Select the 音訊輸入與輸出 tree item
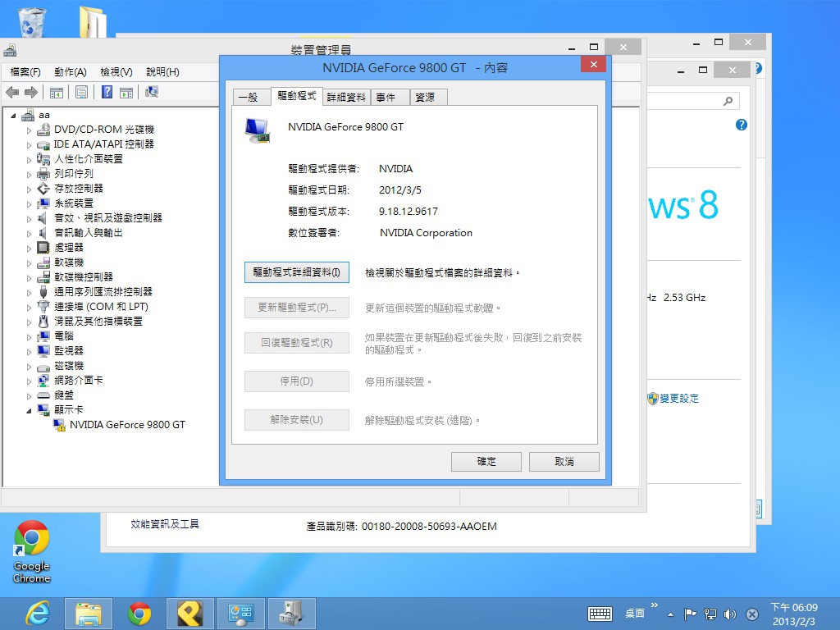Viewport: 840px width, 630px height. 89,233
